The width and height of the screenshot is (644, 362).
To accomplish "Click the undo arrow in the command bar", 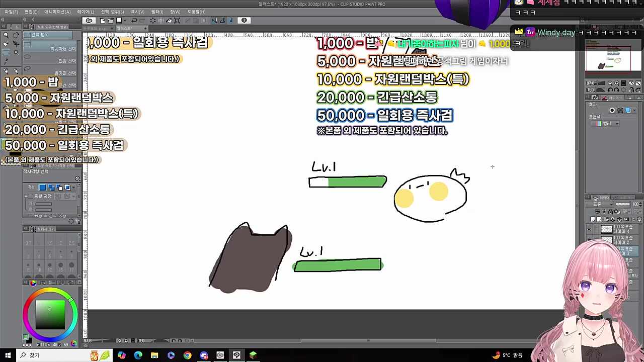I will [x=134, y=21].
